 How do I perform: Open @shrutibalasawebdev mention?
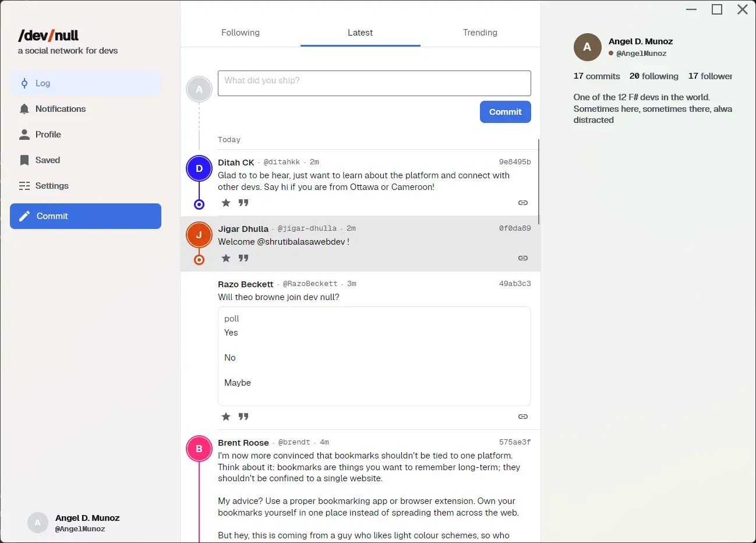[301, 242]
